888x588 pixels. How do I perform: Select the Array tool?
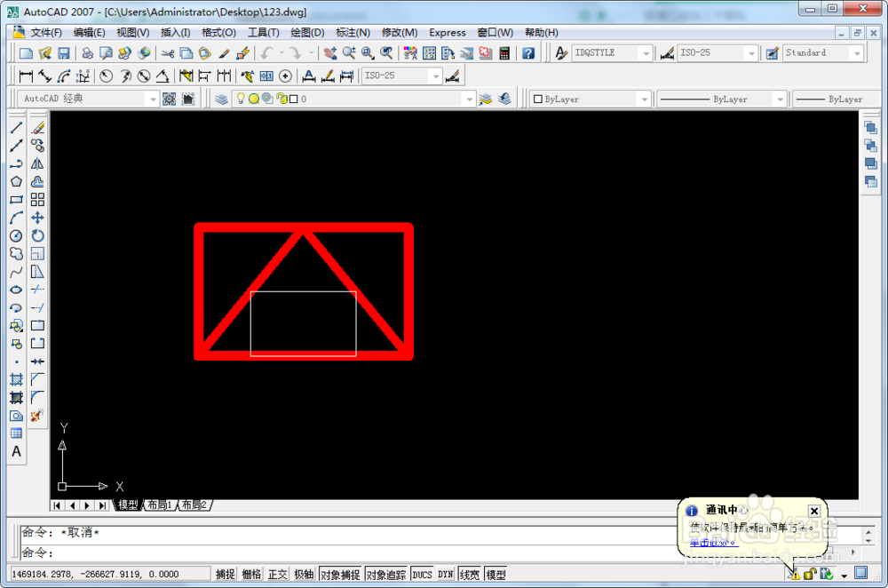[38, 200]
